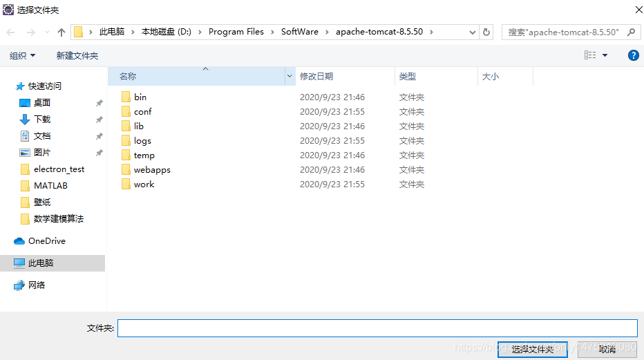
Task: Select the logs folder
Action: [142, 141]
